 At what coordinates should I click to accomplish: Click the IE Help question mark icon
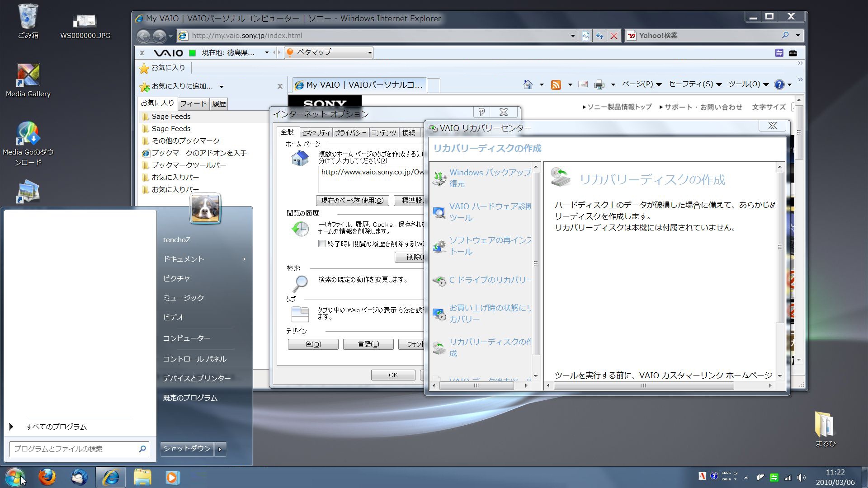(779, 84)
